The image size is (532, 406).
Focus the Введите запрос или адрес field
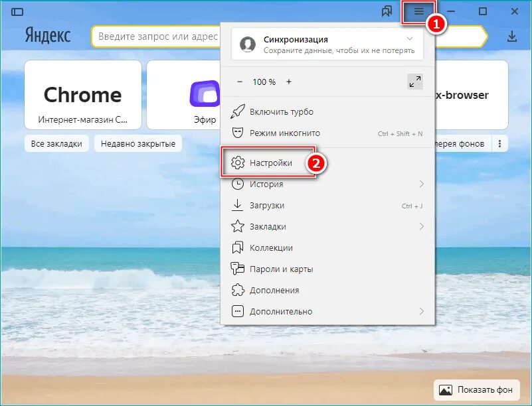(x=156, y=36)
